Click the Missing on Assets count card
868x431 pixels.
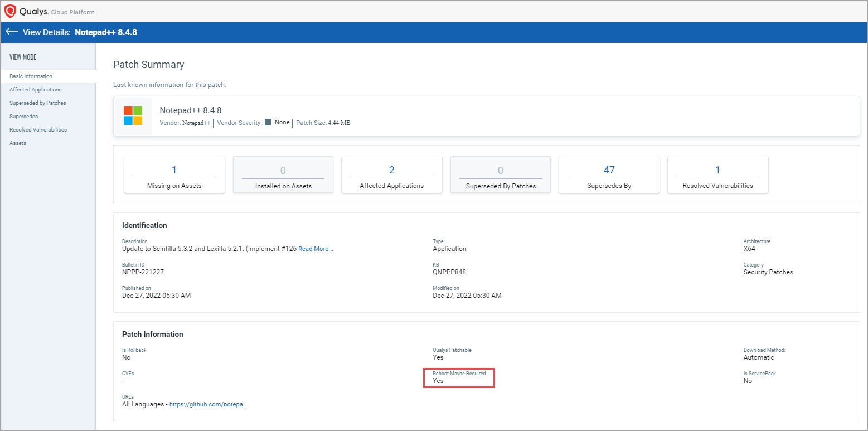pos(174,175)
